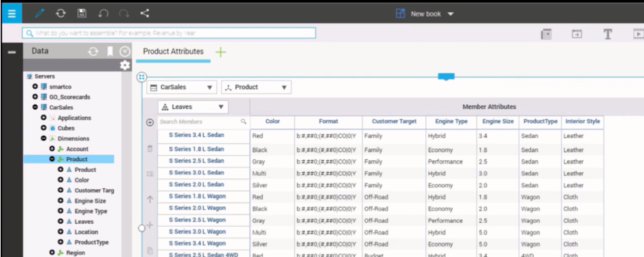Open the CarSales server dropdown
Screen dimensions: 644x257
(x=182, y=87)
